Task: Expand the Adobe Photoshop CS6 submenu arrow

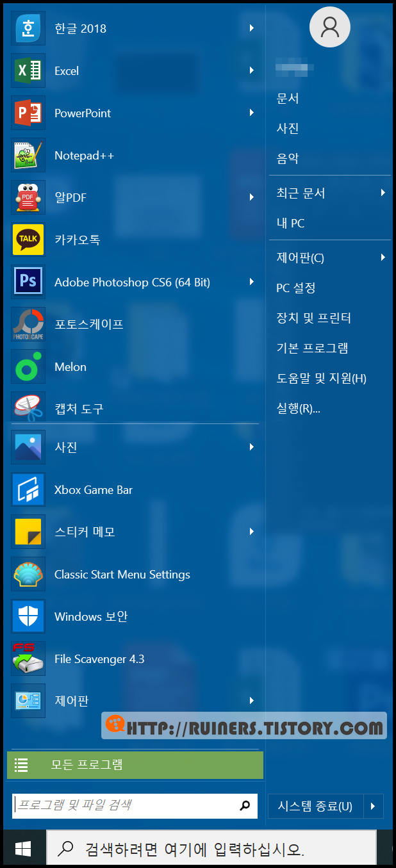Action: click(252, 282)
